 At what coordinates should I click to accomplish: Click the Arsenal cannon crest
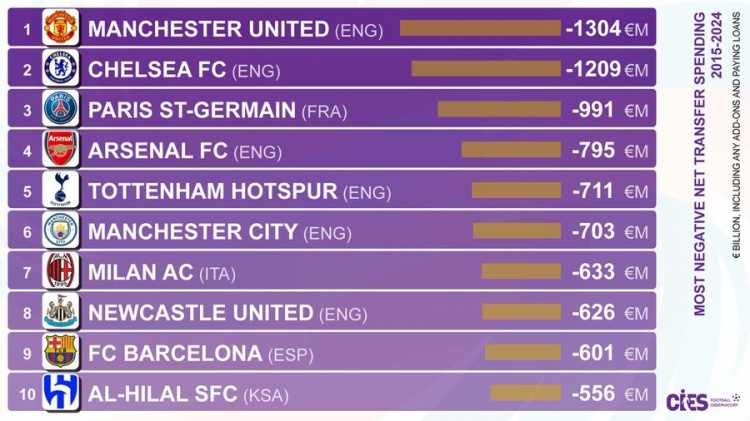pos(61,149)
